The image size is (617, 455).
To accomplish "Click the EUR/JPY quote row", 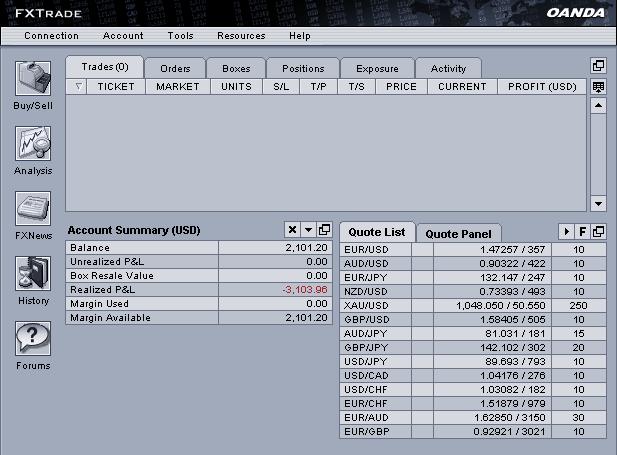I will click(x=473, y=277).
